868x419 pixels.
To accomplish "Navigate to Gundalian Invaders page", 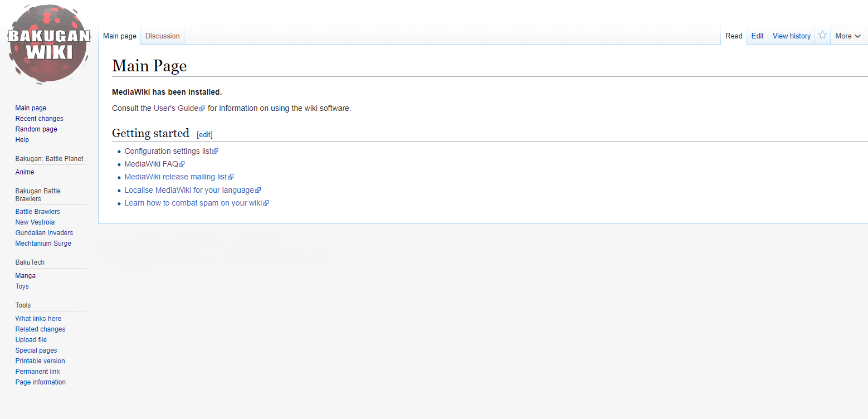I will pos(44,233).
